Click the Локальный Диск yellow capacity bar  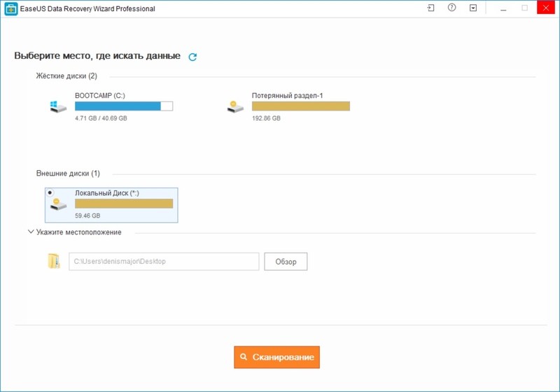(123, 204)
